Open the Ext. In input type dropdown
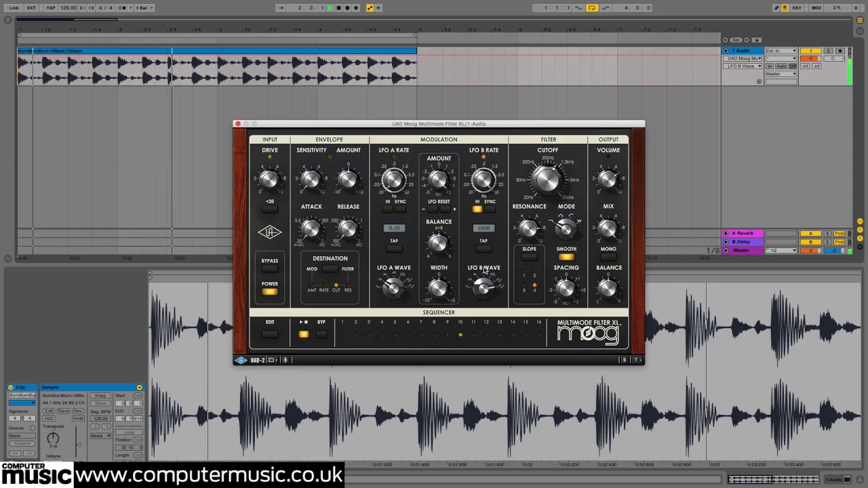868x488 pixels. click(x=781, y=51)
